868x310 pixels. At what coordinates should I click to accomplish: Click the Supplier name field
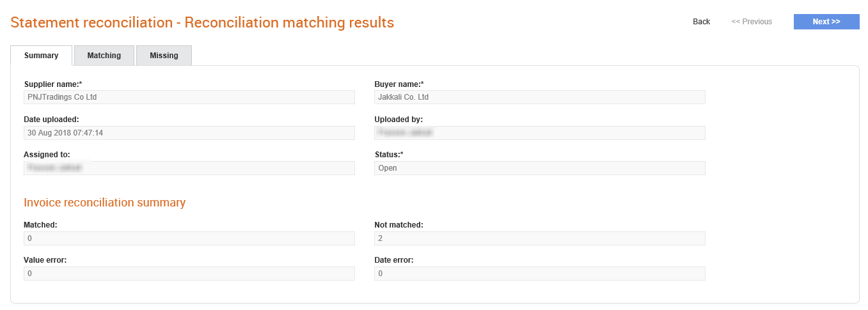click(189, 97)
